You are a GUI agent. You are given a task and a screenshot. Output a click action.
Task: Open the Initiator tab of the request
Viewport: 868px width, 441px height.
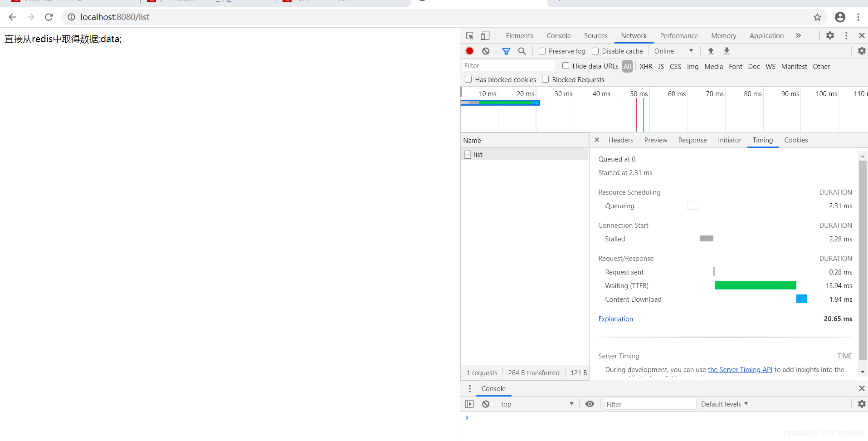[729, 140]
